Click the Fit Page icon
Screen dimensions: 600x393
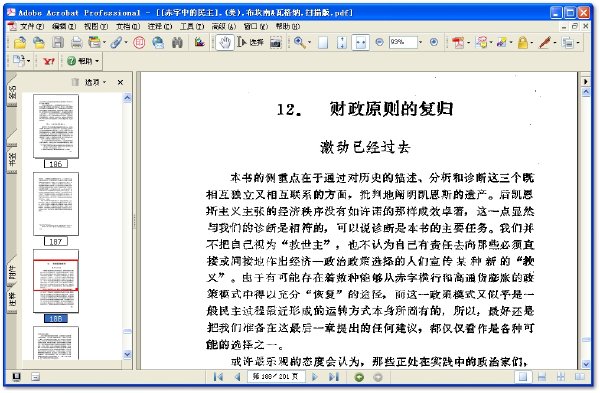point(342,42)
